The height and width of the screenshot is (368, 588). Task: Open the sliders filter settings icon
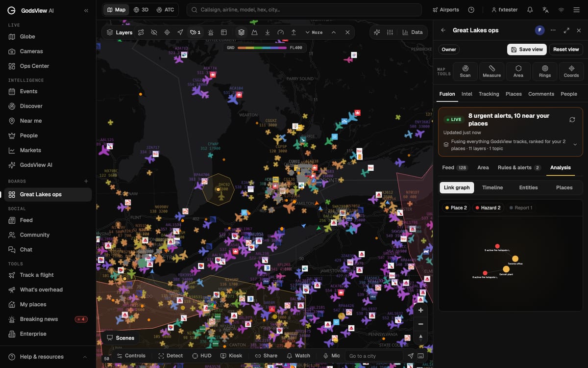point(390,32)
